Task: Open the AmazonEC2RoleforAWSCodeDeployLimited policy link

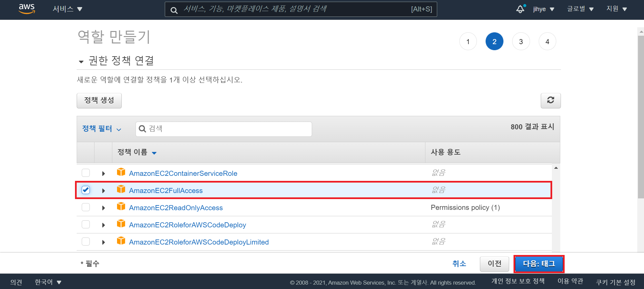Action: (199, 242)
